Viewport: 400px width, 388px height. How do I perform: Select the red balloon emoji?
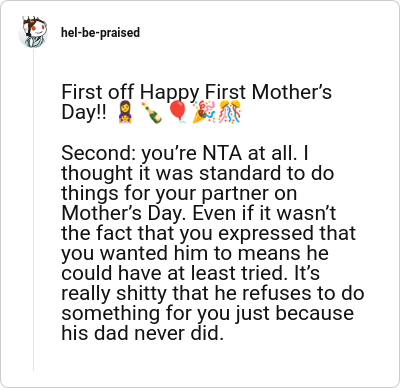[x=177, y=112]
